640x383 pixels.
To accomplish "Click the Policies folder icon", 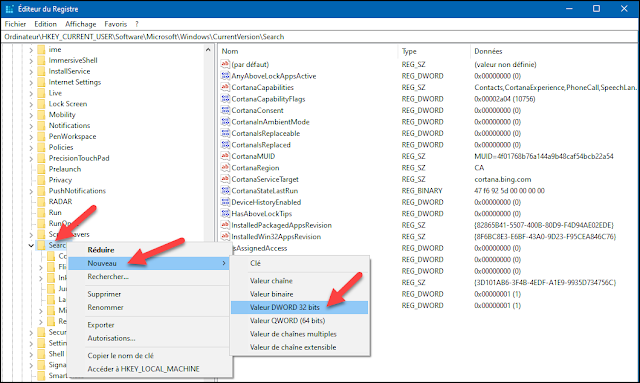I will click(41, 147).
